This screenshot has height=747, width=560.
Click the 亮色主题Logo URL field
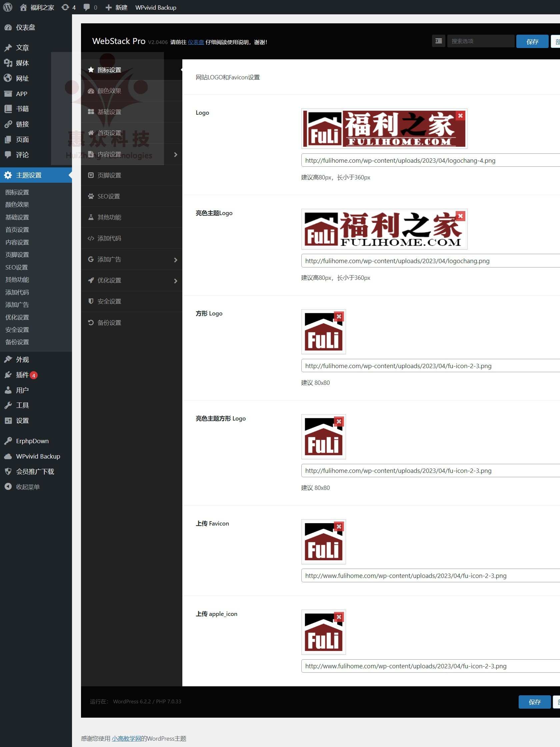[x=430, y=261]
